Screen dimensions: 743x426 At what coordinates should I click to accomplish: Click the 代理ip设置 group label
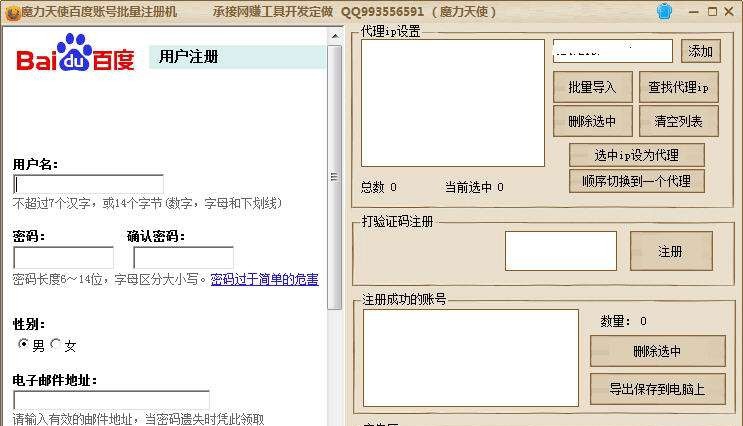click(391, 31)
